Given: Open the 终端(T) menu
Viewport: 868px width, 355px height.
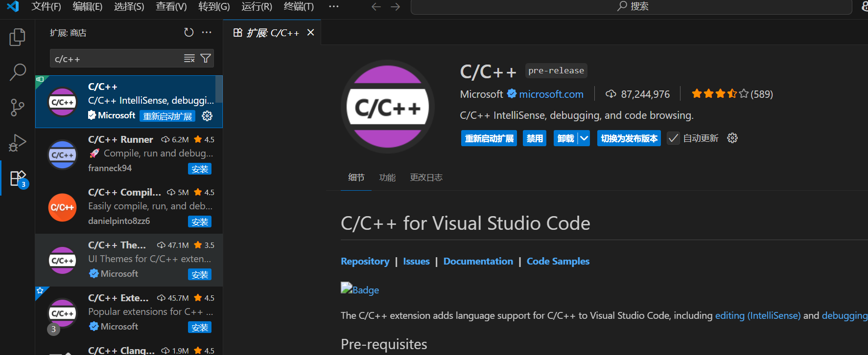Looking at the screenshot, I should coord(299,6).
